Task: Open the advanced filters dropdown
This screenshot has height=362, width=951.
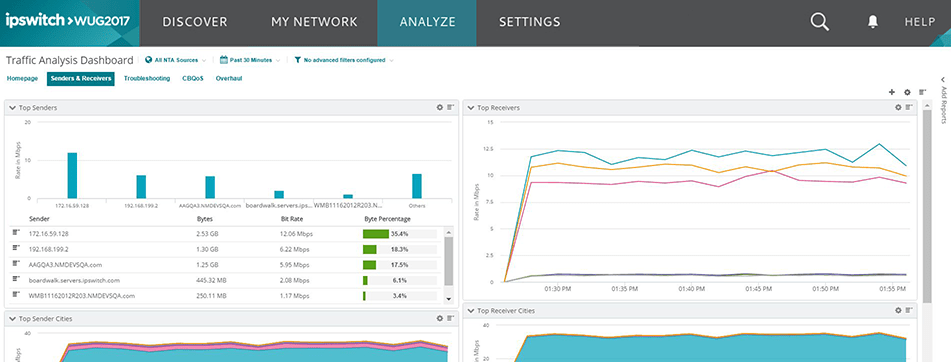Action: click(344, 60)
